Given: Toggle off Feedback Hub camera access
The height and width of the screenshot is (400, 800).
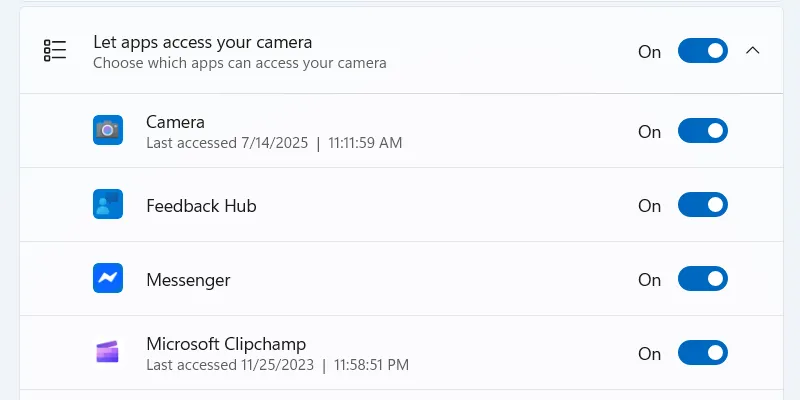Looking at the screenshot, I should click(x=702, y=205).
